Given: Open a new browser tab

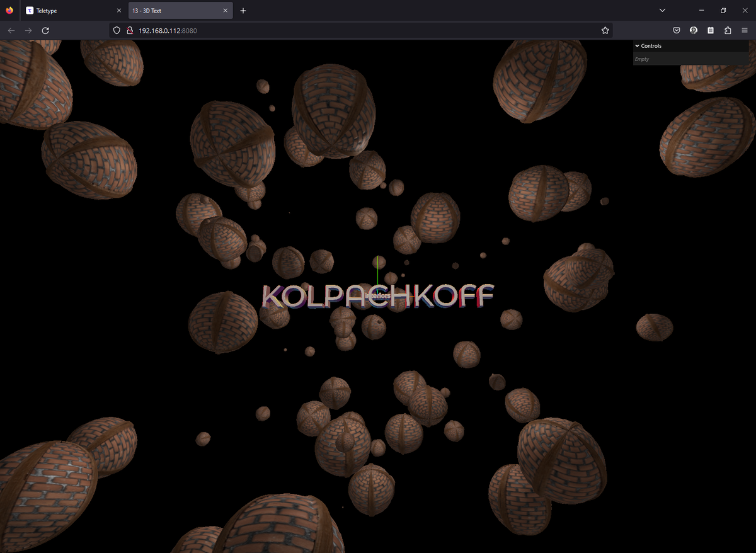Looking at the screenshot, I should click(243, 11).
